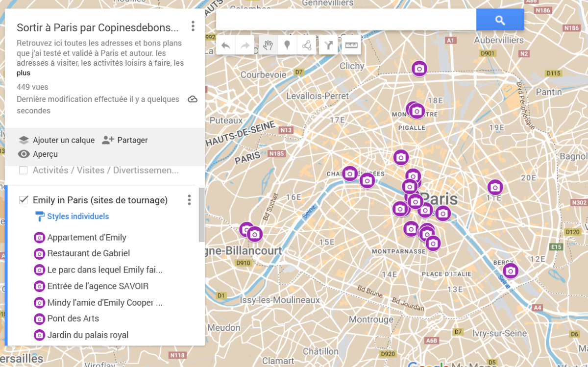The height and width of the screenshot is (367, 588).
Task: Click camera marker south of Pigalle
Action: [401, 157]
